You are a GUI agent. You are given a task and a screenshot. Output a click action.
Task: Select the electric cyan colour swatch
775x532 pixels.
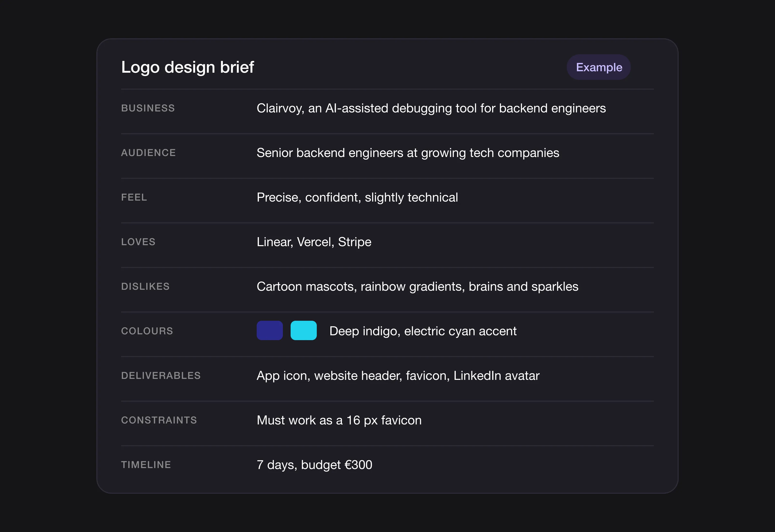click(303, 330)
